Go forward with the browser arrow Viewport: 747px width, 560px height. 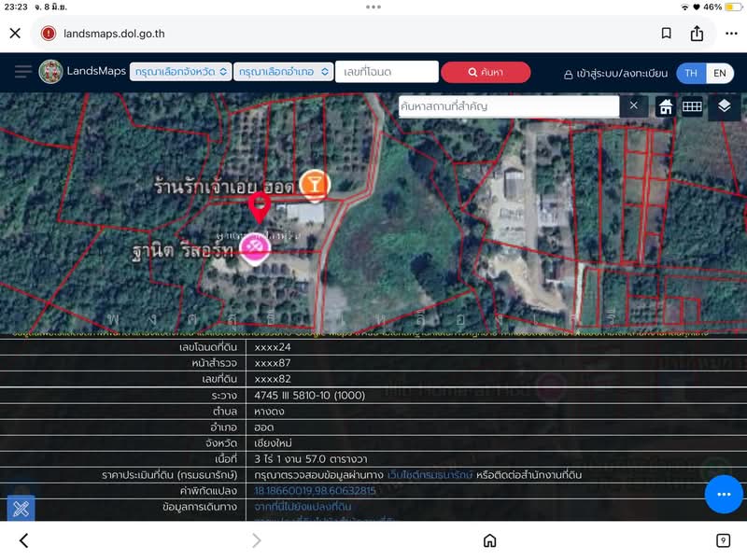(x=256, y=540)
